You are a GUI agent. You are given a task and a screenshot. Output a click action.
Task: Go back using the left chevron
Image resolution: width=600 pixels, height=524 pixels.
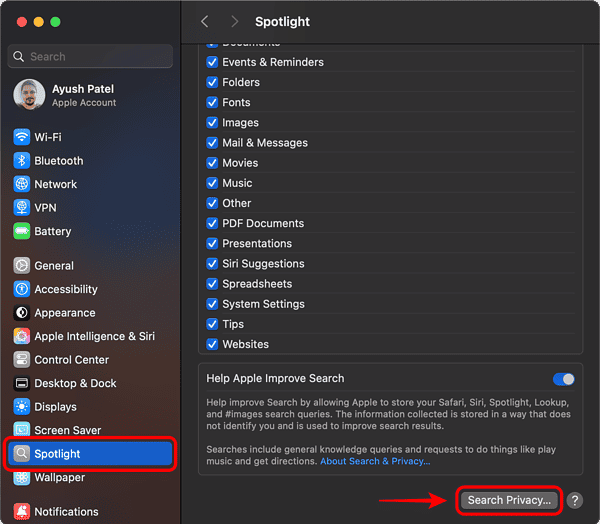205,21
